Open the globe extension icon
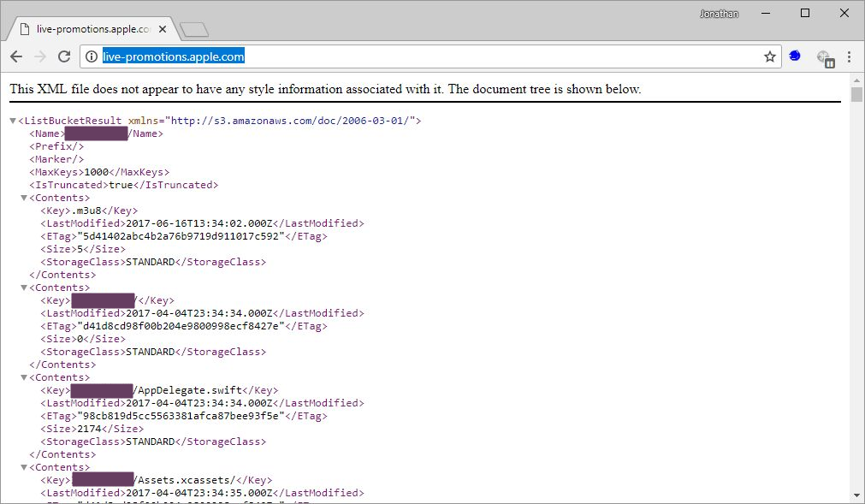Viewport: 865px width, 504px height. tap(826, 58)
